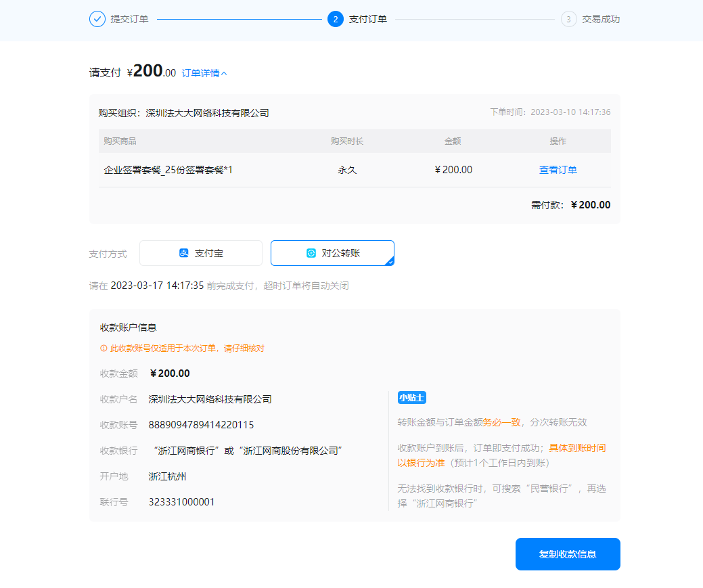
Task: Click 支付订单 step label
Action: 367,20
